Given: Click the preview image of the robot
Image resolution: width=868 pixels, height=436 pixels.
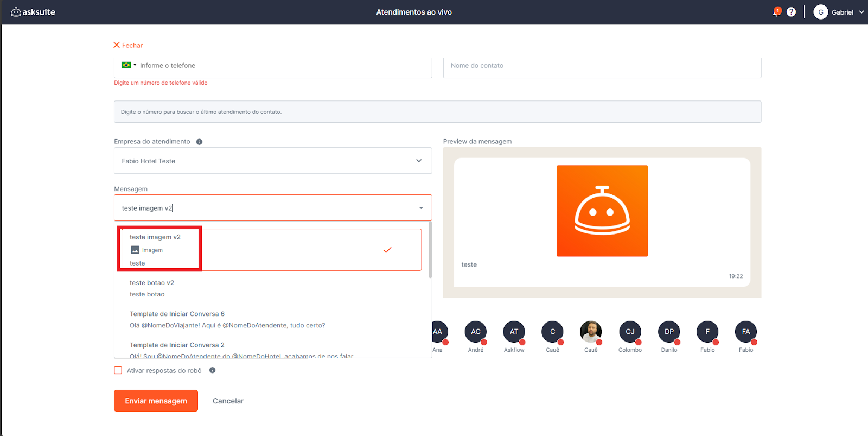Looking at the screenshot, I should pos(602,211).
